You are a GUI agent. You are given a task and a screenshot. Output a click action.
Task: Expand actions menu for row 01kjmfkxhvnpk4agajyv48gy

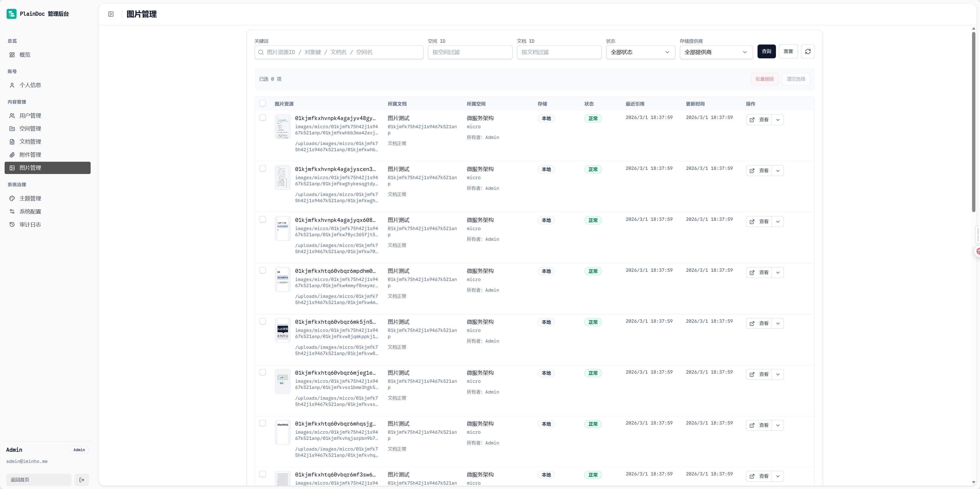pos(777,120)
